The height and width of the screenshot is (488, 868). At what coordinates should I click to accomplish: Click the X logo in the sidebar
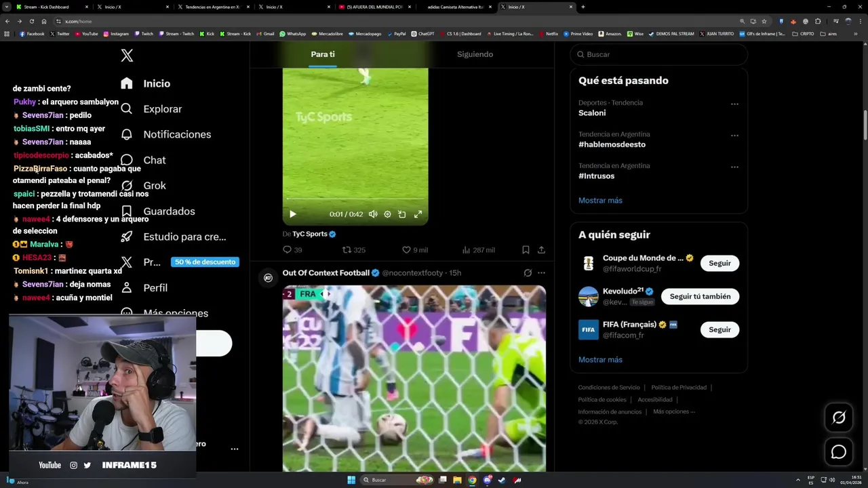click(127, 56)
